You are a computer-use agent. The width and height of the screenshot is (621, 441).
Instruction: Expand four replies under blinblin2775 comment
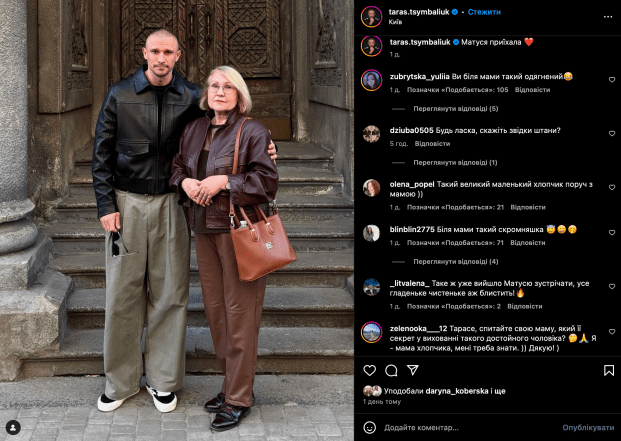(455, 262)
